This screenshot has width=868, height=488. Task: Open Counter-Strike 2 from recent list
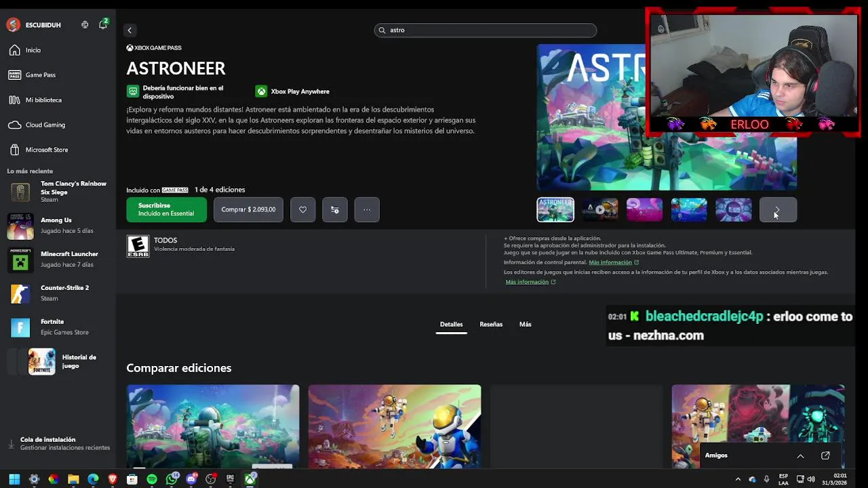[x=58, y=293]
